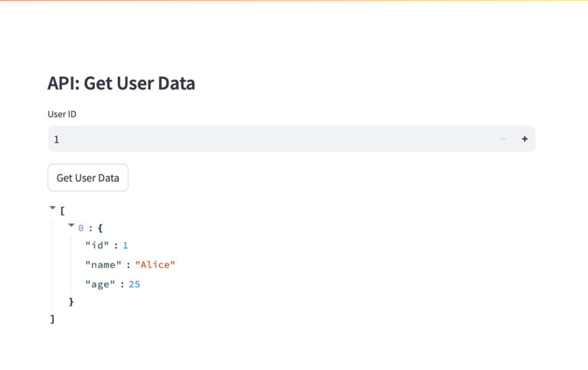Click the "User ID" field label
Viewport: 588px width, 370px height.
coord(62,114)
